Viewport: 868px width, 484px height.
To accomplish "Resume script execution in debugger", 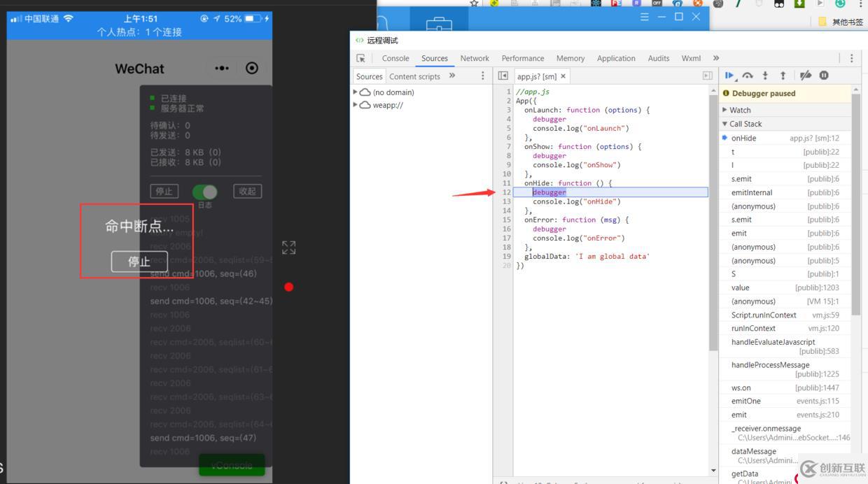I will pyautogui.click(x=730, y=76).
